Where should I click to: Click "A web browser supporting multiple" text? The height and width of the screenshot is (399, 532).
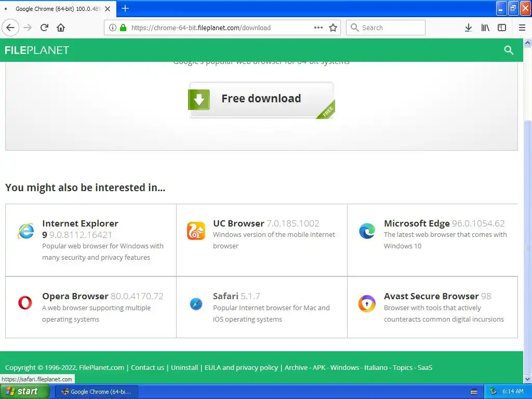coord(96,308)
